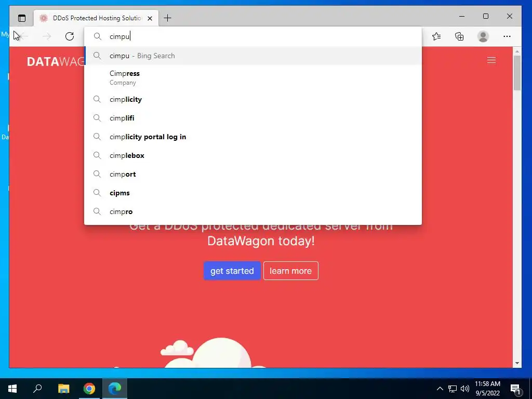Open the Favorites star icon

[436, 36]
